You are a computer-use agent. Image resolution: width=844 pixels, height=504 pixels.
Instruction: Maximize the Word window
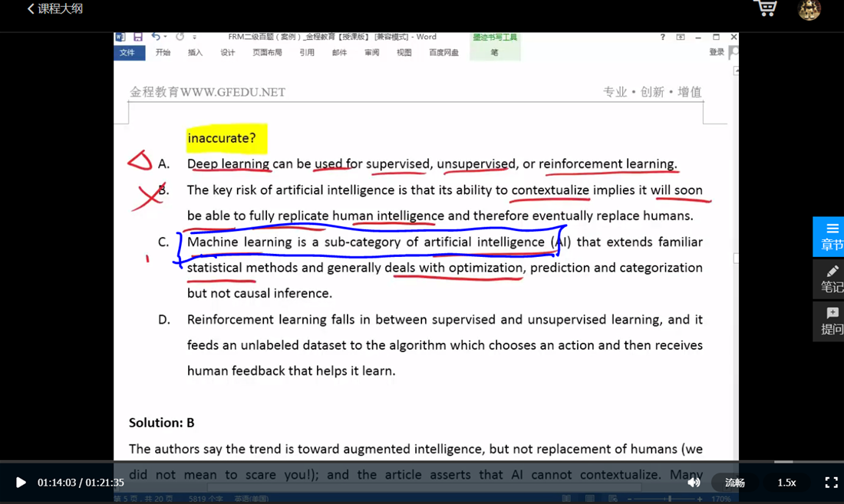tap(716, 37)
